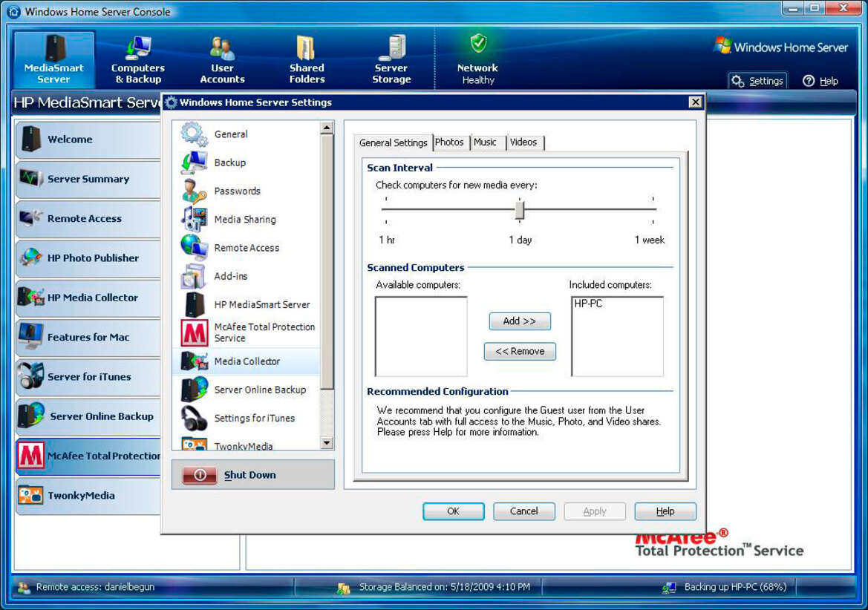Select McAfee Total Protection Service icon
This screenshot has height=610, width=868.
click(x=195, y=332)
